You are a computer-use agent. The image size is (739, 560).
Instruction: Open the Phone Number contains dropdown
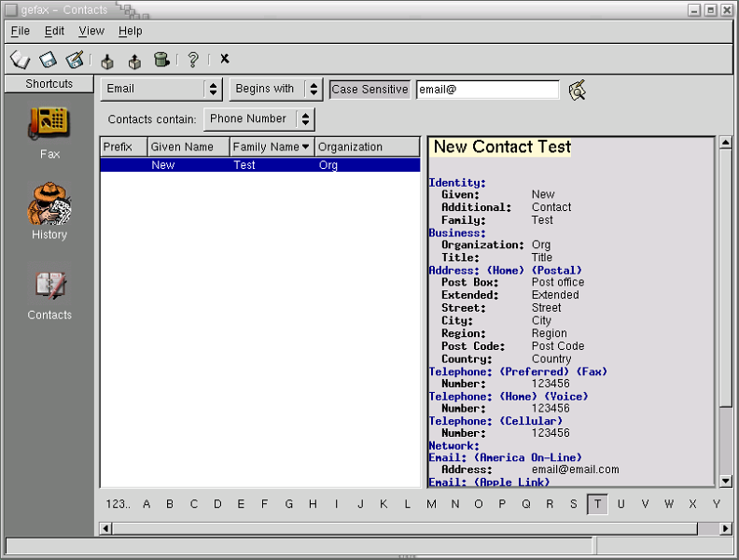pos(258,119)
